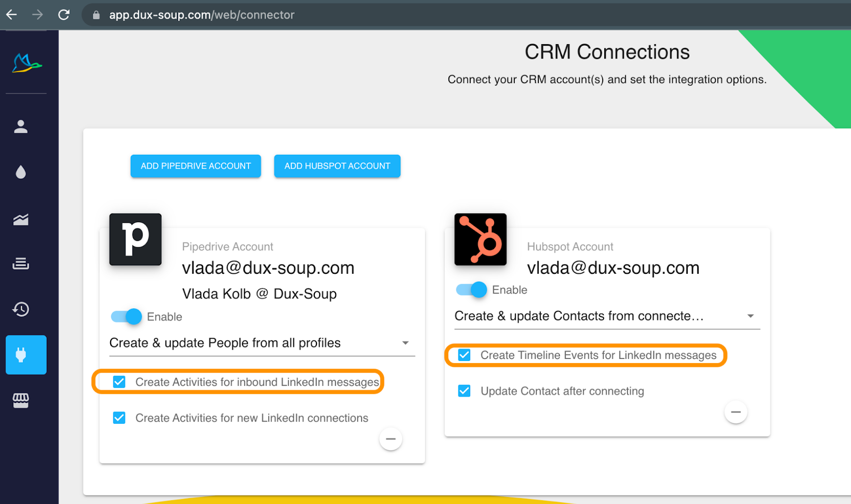Open the chart statistics sidebar icon
This screenshot has height=504, width=851.
(21, 219)
